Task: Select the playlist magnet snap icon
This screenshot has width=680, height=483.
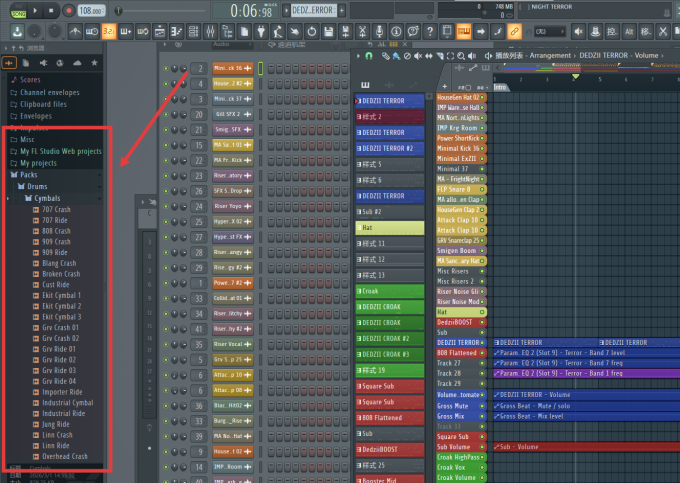Action: [369, 55]
